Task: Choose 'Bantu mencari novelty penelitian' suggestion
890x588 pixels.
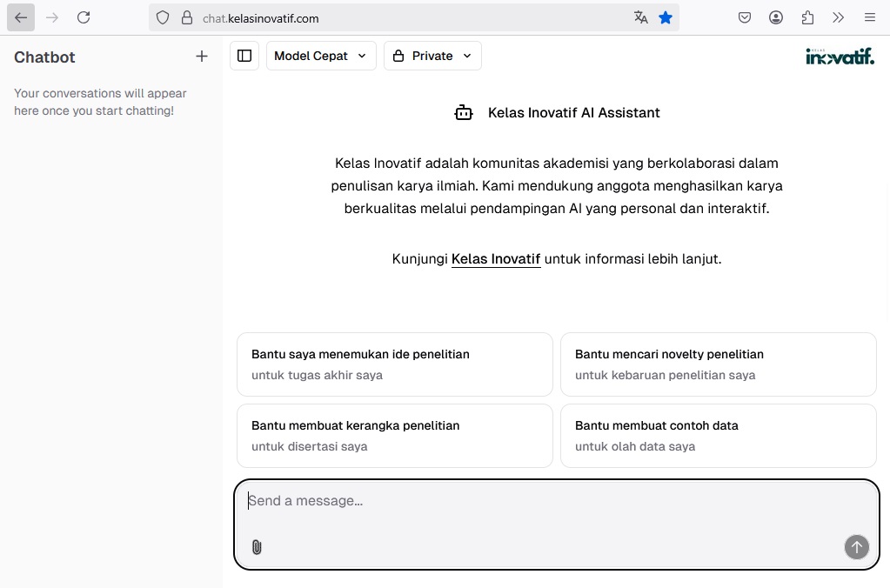Action: point(718,364)
